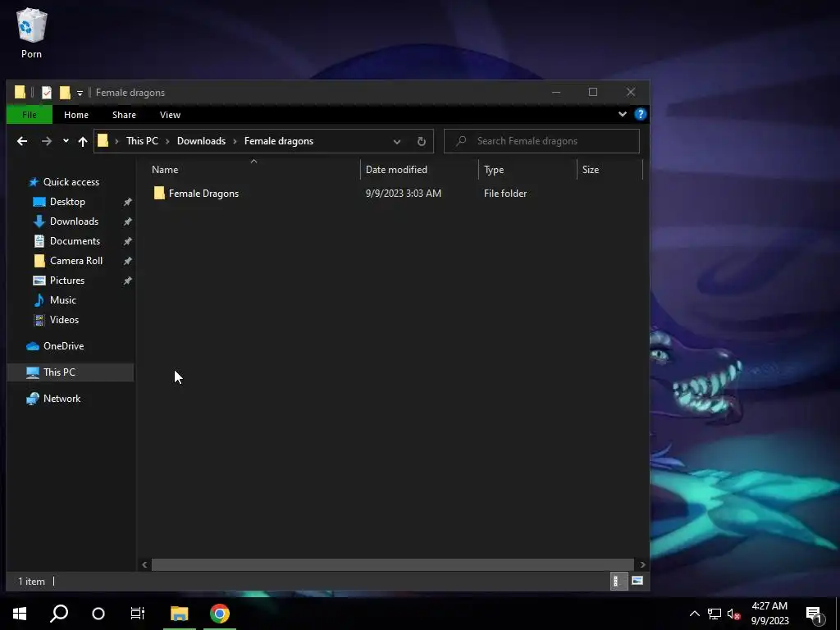Click File Explorer taskbar icon
The width and height of the screenshot is (840, 630).
[180, 614]
